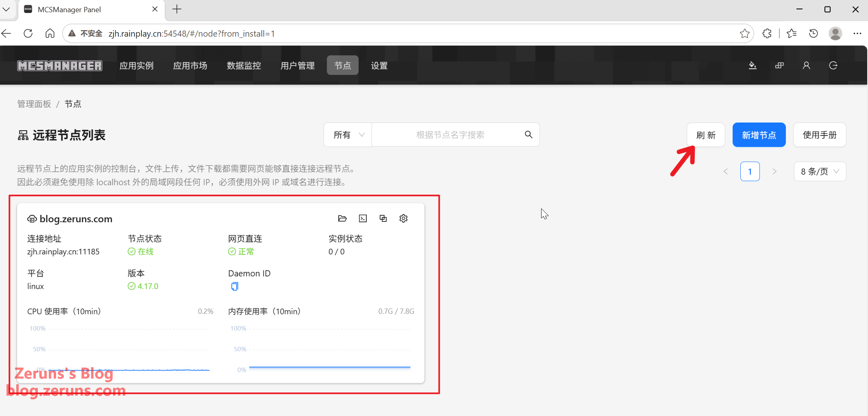This screenshot has width=868, height=416.
Task: Open the 8 条/页 page size dropdown
Action: [x=820, y=171]
